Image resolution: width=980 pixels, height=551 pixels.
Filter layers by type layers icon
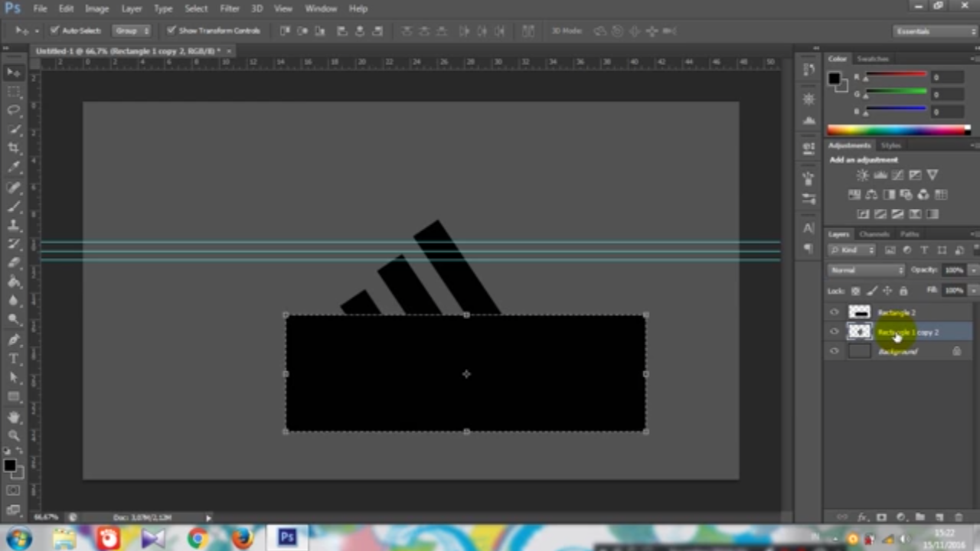(x=924, y=250)
